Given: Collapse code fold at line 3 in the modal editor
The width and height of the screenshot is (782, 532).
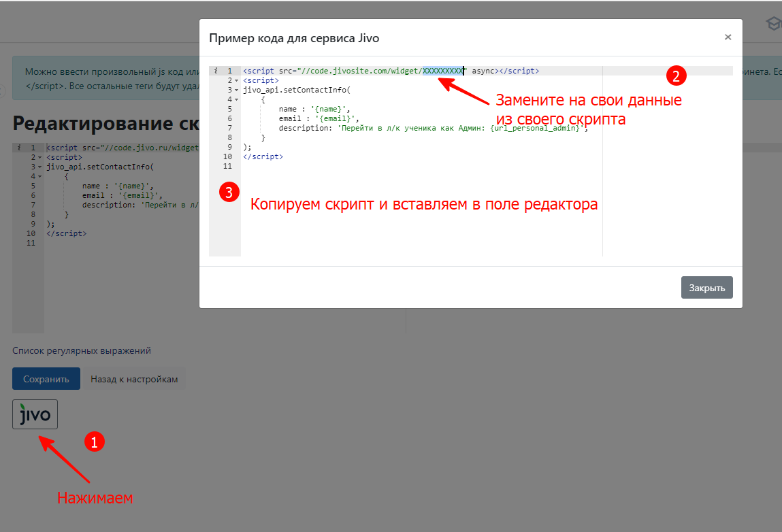Looking at the screenshot, I should (236, 90).
